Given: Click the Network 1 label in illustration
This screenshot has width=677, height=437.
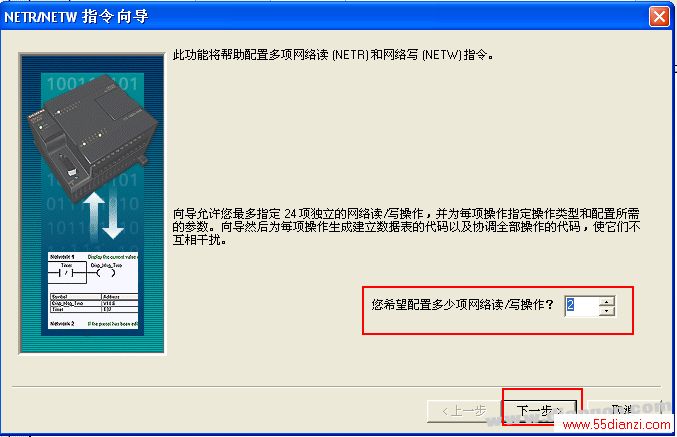Looking at the screenshot, I should [x=62, y=256].
